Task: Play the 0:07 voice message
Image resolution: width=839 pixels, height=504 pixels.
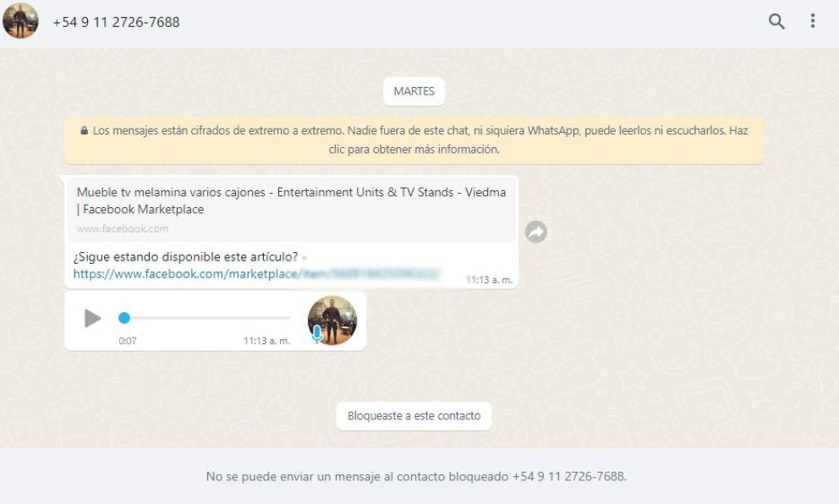Action: click(x=92, y=318)
